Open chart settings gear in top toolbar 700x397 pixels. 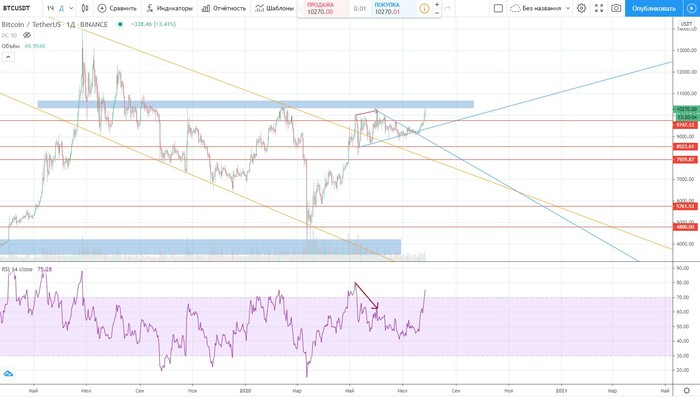pos(581,8)
